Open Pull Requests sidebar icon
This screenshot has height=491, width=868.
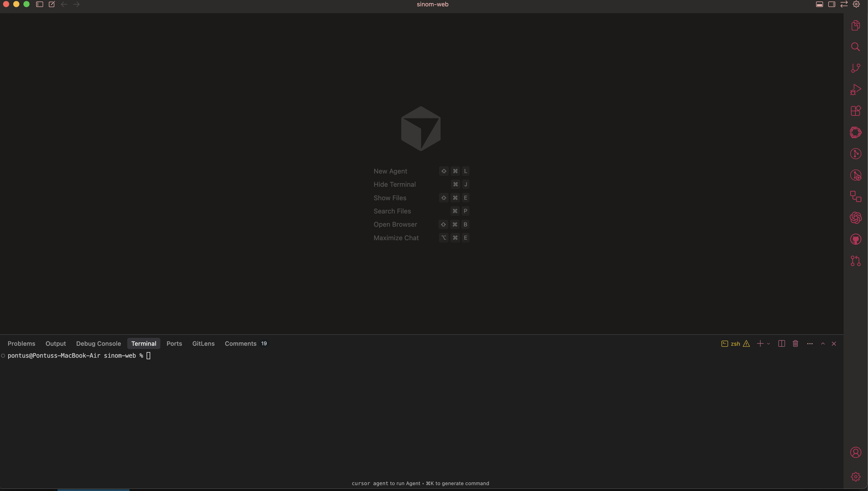[x=855, y=261]
